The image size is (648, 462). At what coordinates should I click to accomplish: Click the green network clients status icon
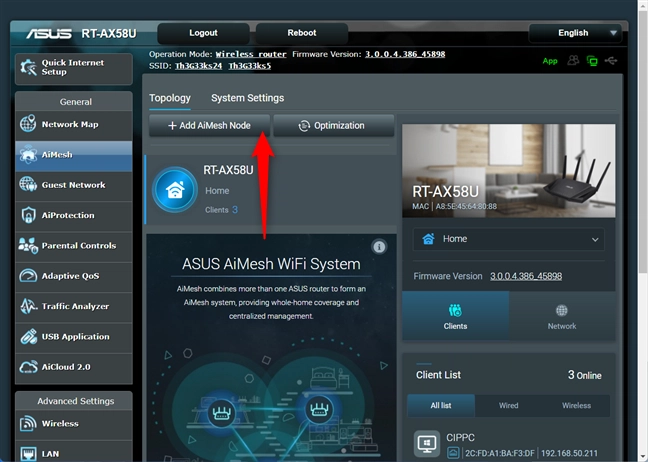592,61
